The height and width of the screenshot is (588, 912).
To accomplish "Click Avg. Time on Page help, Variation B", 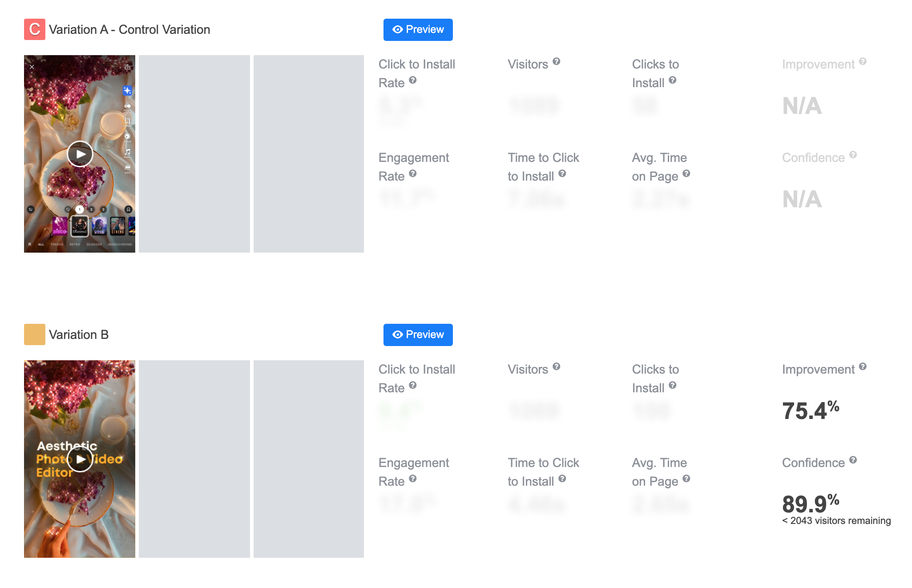I will pos(686,479).
